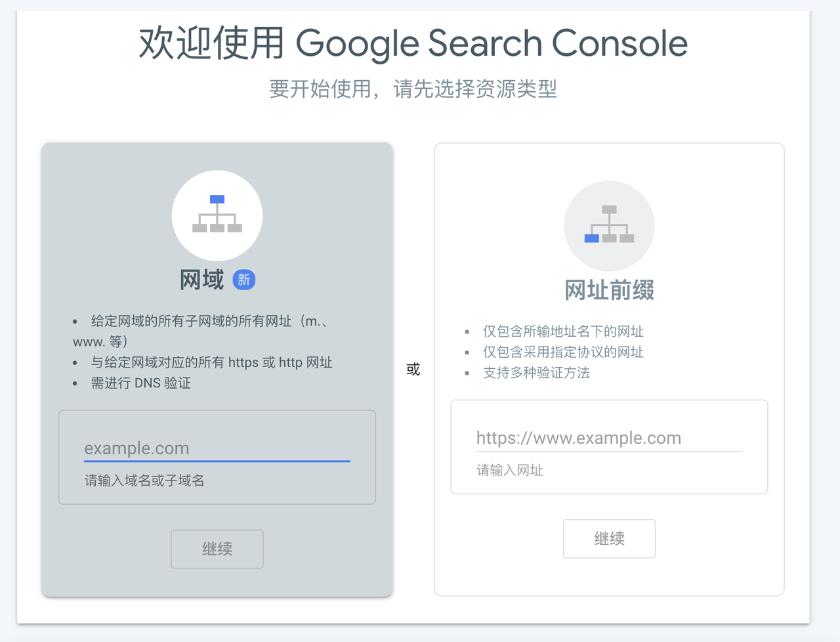Image resolution: width=840 pixels, height=642 pixels.
Task: Click the blue 新 badge
Action: 244,280
